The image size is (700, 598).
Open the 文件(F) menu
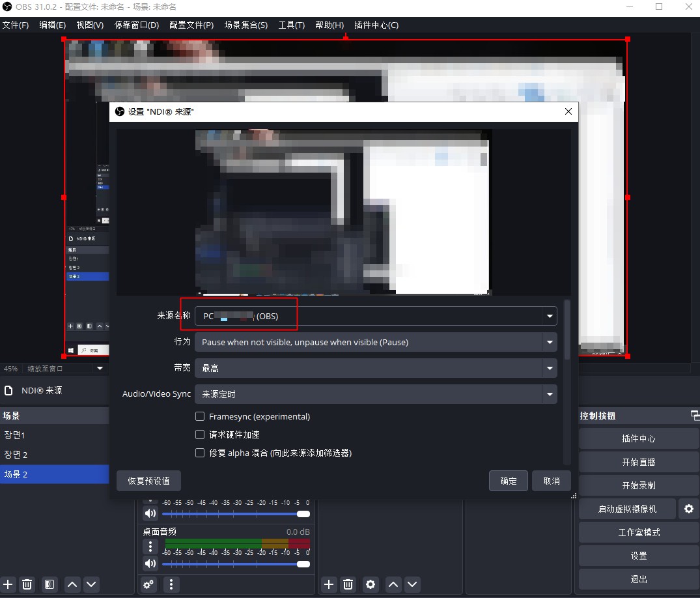point(16,25)
